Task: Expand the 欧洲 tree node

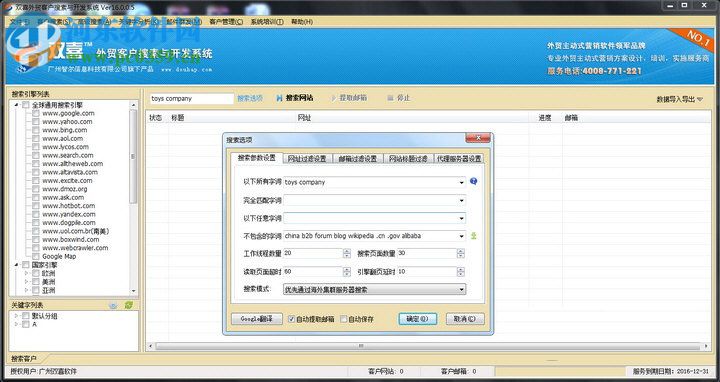Action: click(x=26, y=274)
